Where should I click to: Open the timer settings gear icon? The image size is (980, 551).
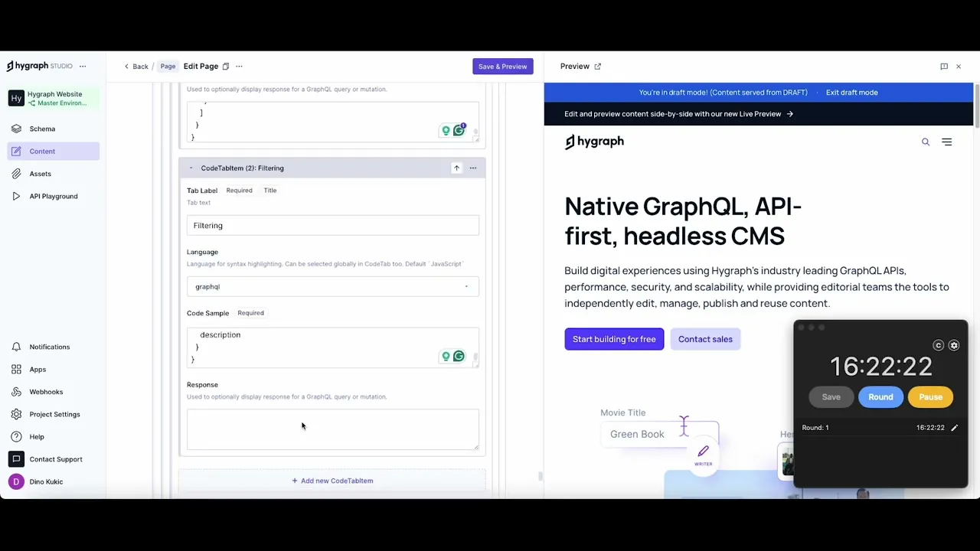[954, 345]
